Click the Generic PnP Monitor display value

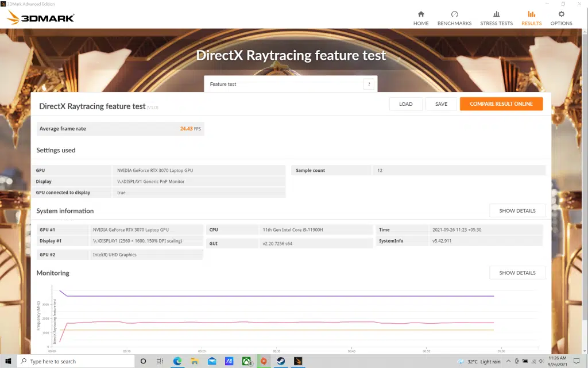coord(151,181)
